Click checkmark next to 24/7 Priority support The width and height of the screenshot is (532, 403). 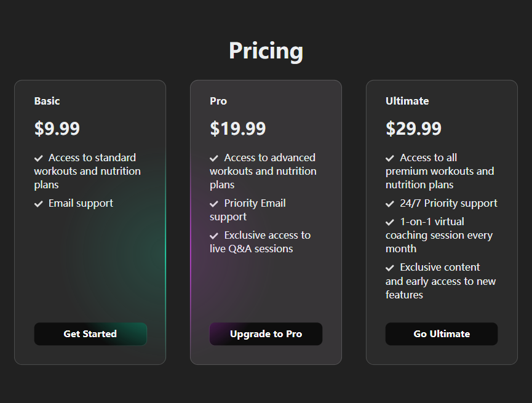coord(390,204)
